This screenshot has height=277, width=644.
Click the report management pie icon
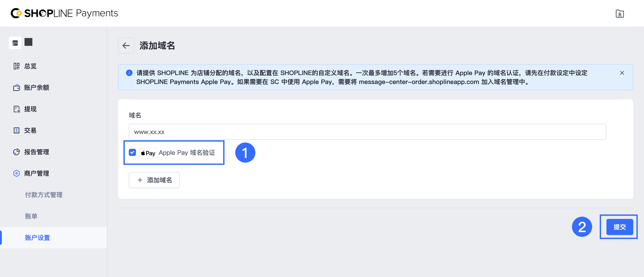[17, 152]
